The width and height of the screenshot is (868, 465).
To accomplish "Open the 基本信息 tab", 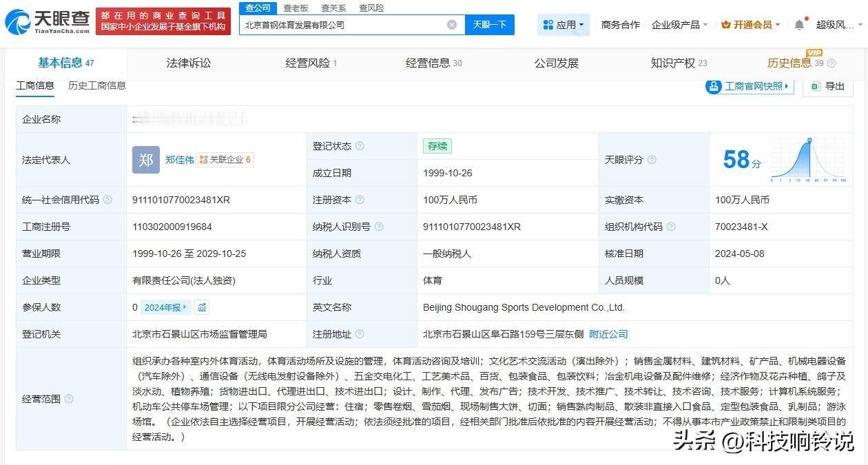I will click(66, 63).
